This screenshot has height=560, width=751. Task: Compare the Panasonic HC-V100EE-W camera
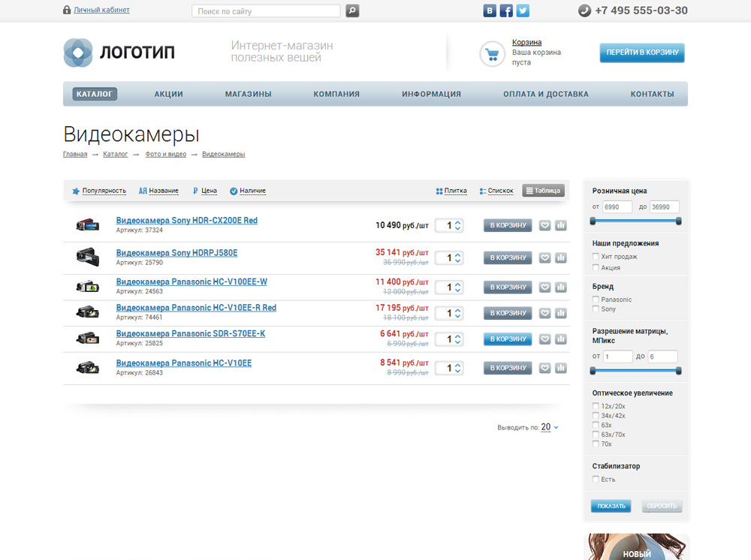pyautogui.click(x=561, y=288)
